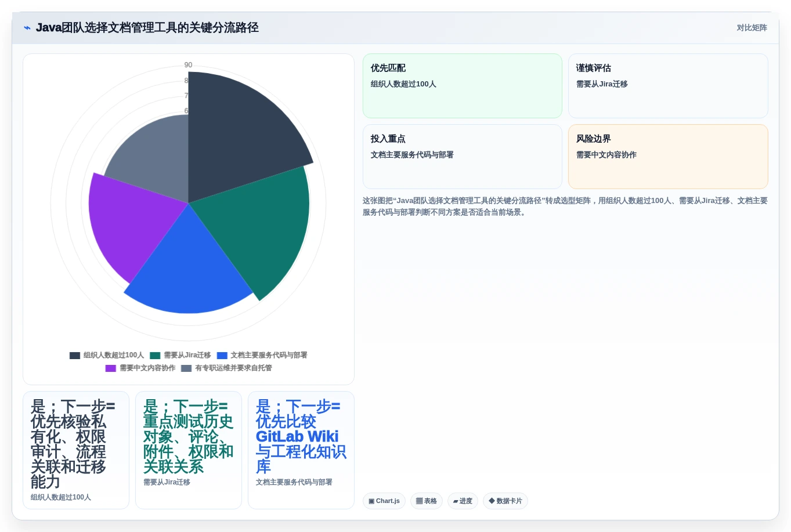Click the 对比矩阵 label in the header
This screenshot has height=532, width=791.
pyautogui.click(x=752, y=28)
